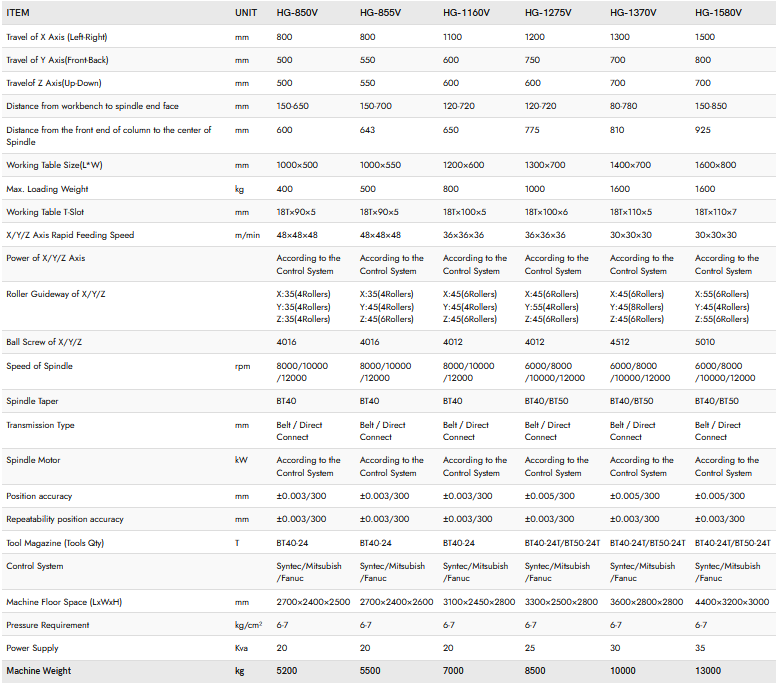Click the Machine Weight row label

click(x=39, y=671)
